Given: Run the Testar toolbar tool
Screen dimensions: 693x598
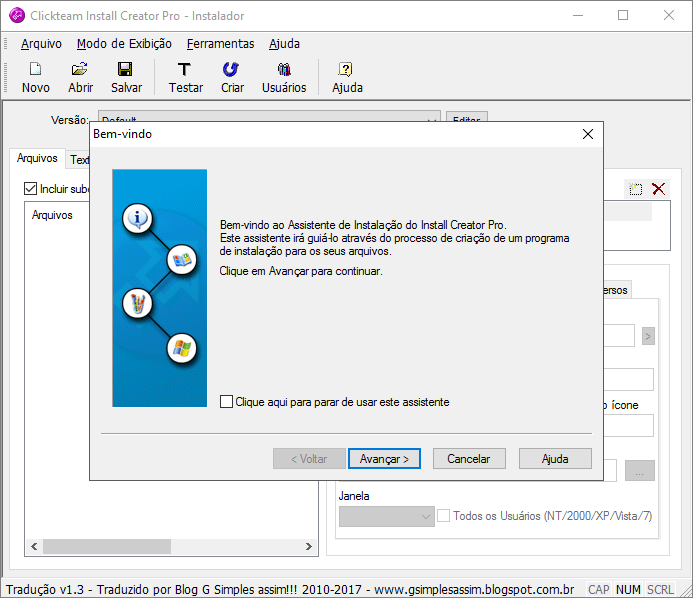Looking at the screenshot, I should pyautogui.click(x=185, y=77).
